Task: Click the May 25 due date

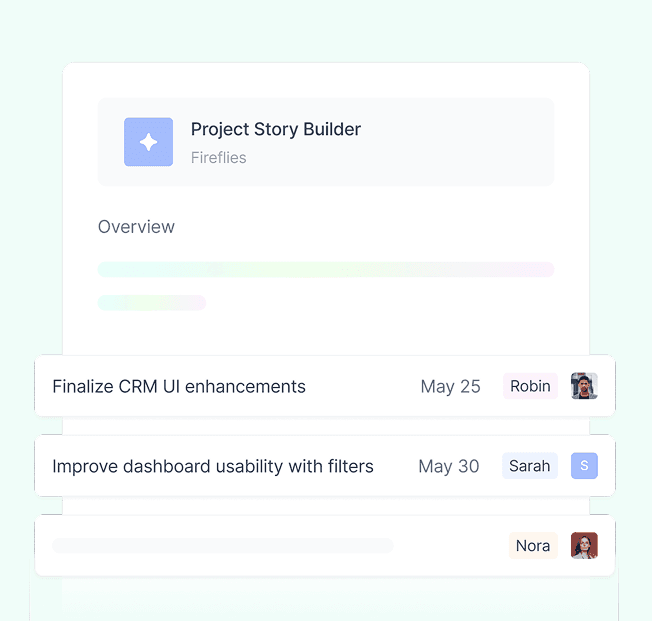Action: [x=450, y=386]
